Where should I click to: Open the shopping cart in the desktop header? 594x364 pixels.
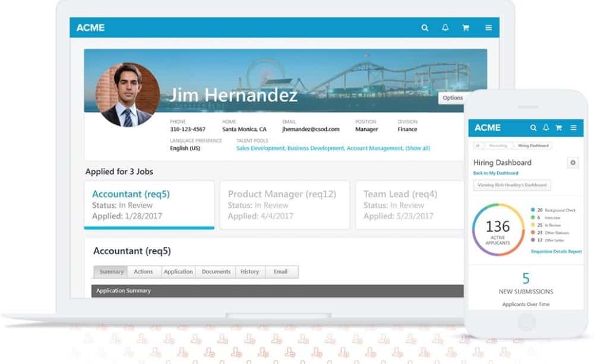pos(466,28)
